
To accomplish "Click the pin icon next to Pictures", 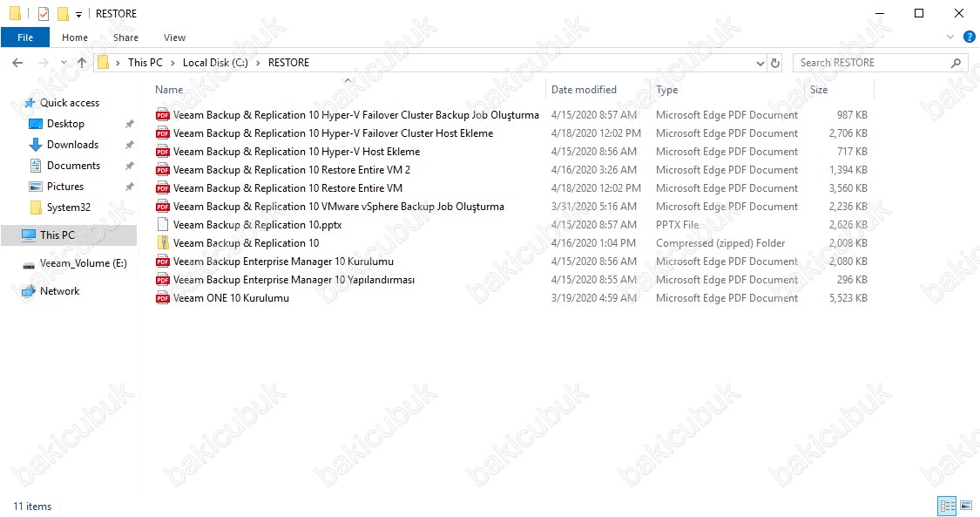I will pyautogui.click(x=130, y=187).
